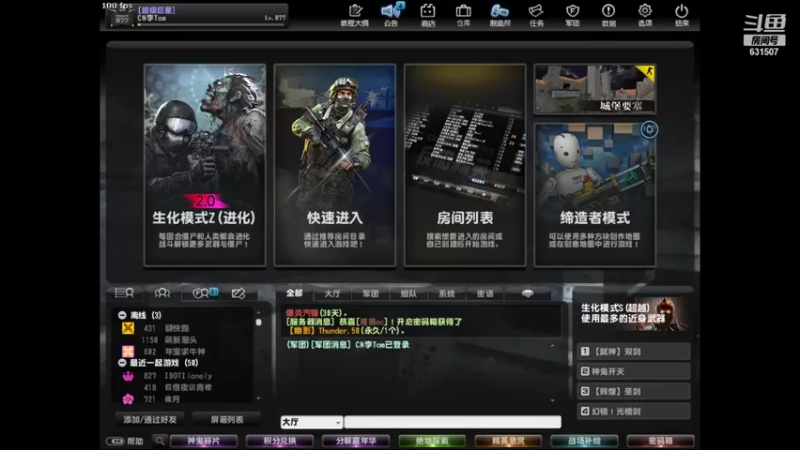Open the 生化模式Z (进化) mode card
Viewport: 800px width, 450px height.
coord(205,165)
